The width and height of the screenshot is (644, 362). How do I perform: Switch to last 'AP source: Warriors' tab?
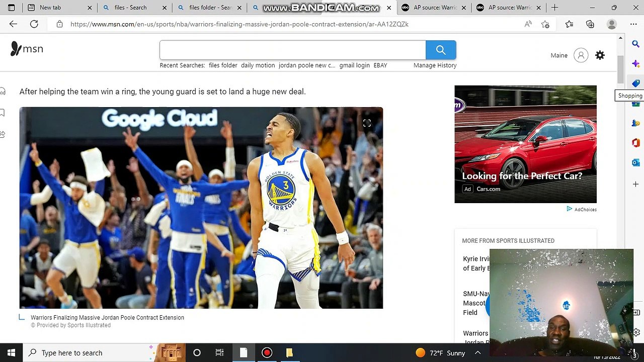coord(510,8)
